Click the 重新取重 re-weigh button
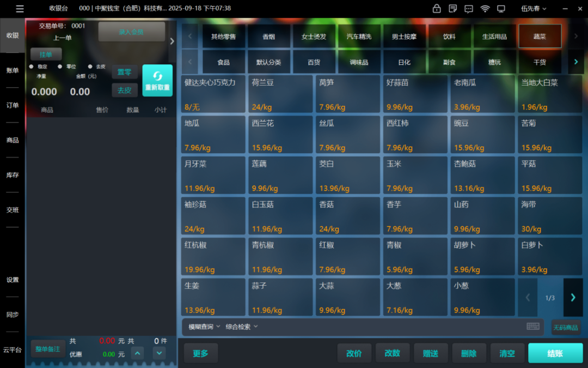 tap(157, 81)
